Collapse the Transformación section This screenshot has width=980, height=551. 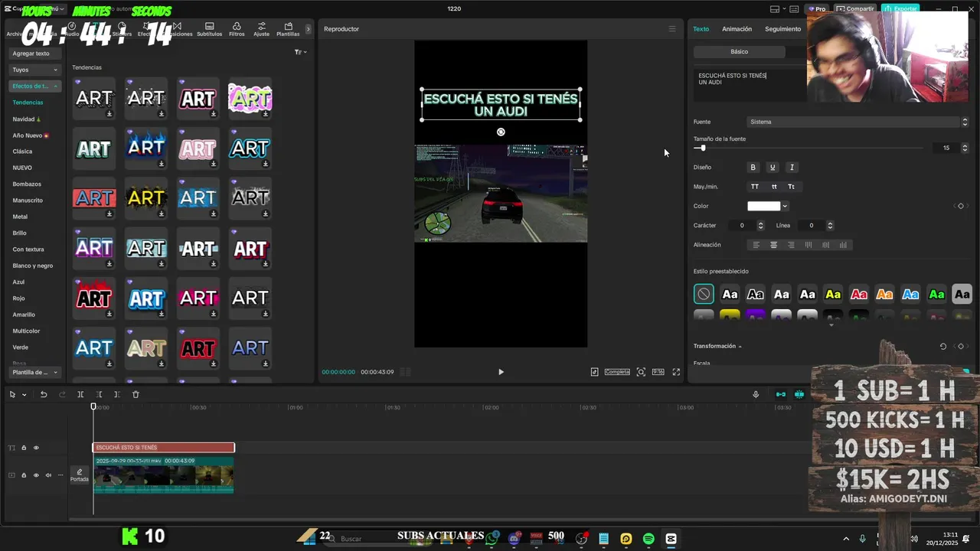click(740, 347)
